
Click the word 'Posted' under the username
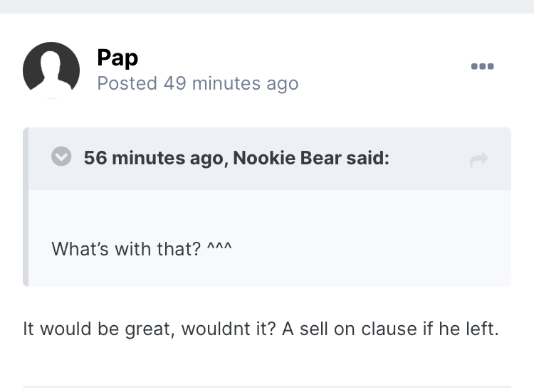(x=127, y=83)
